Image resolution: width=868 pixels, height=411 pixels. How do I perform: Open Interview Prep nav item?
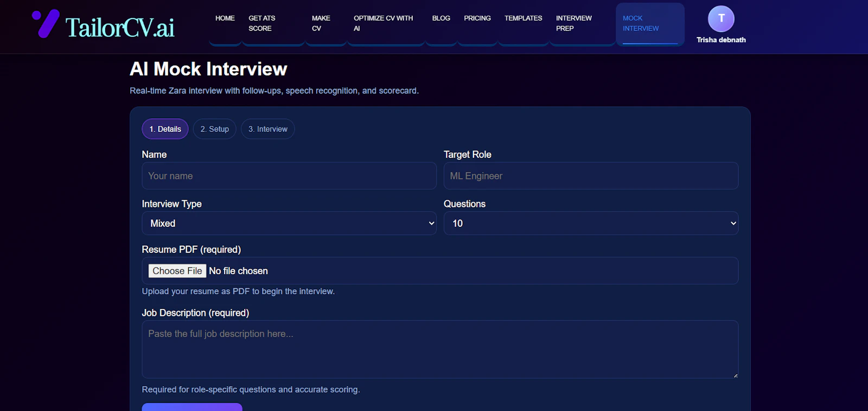[574, 23]
